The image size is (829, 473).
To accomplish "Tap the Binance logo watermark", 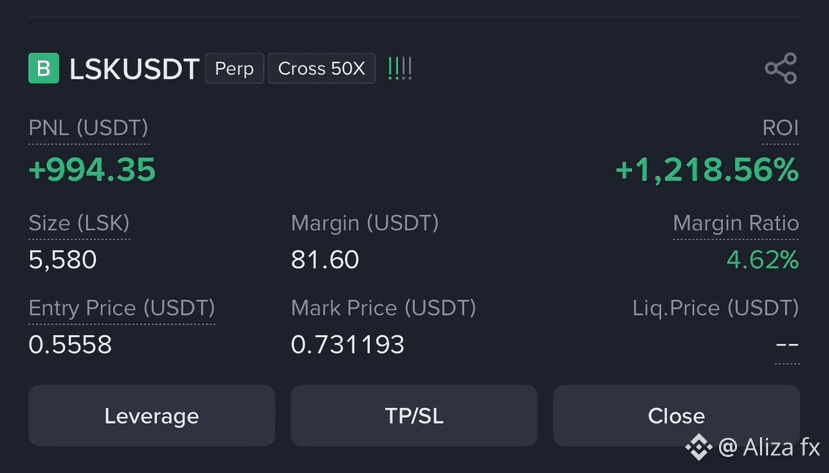I will click(x=699, y=447).
